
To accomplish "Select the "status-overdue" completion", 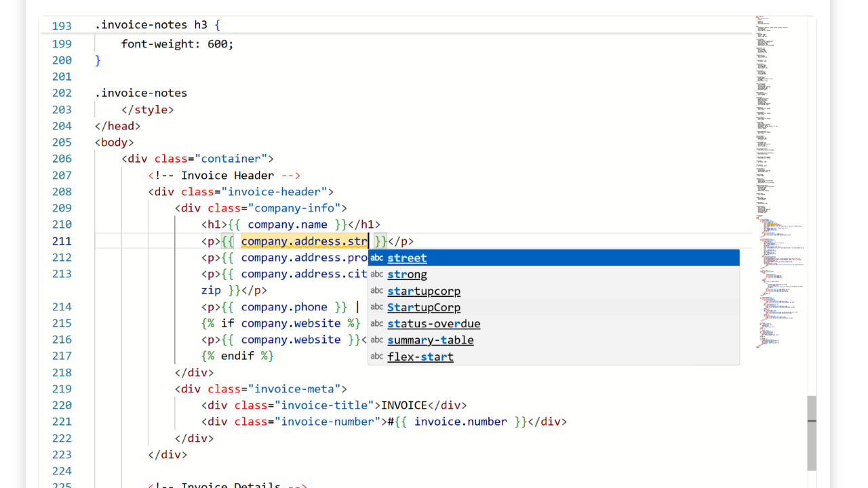I will coord(433,323).
